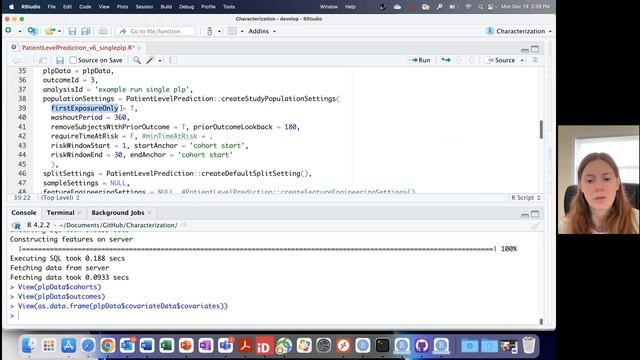Click the open file folder icon
This screenshot has height=360, width=640.
50,31
